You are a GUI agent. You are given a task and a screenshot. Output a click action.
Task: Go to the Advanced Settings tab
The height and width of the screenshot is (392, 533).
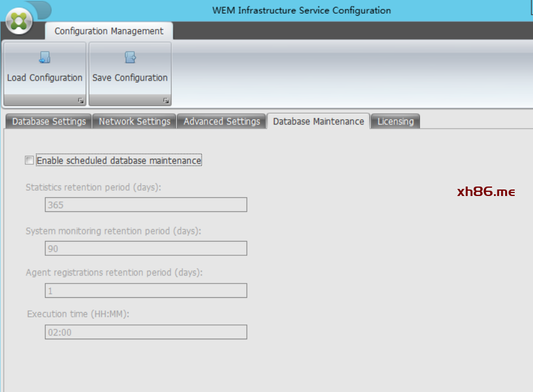pos(222,121)
